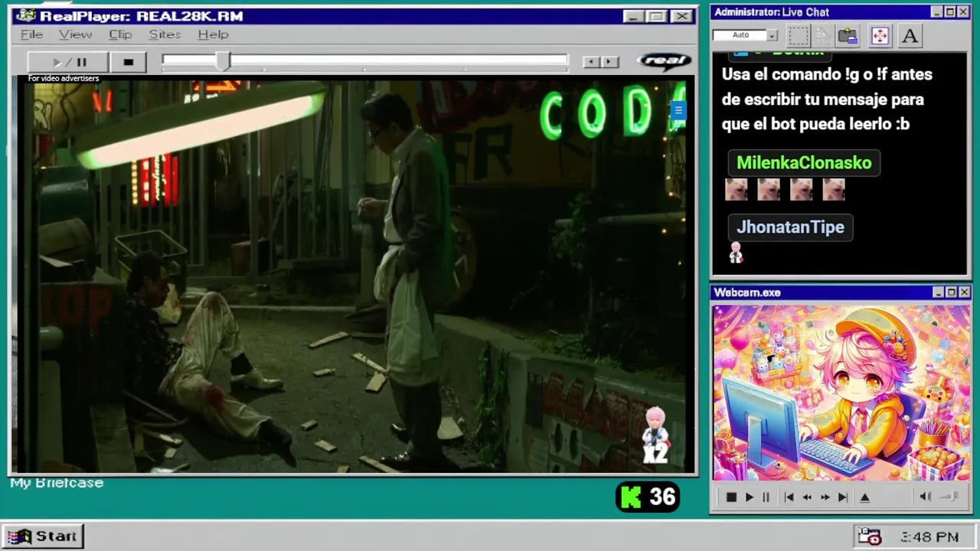Click the blue list icon over the video
980x551 pixels.
678,111
